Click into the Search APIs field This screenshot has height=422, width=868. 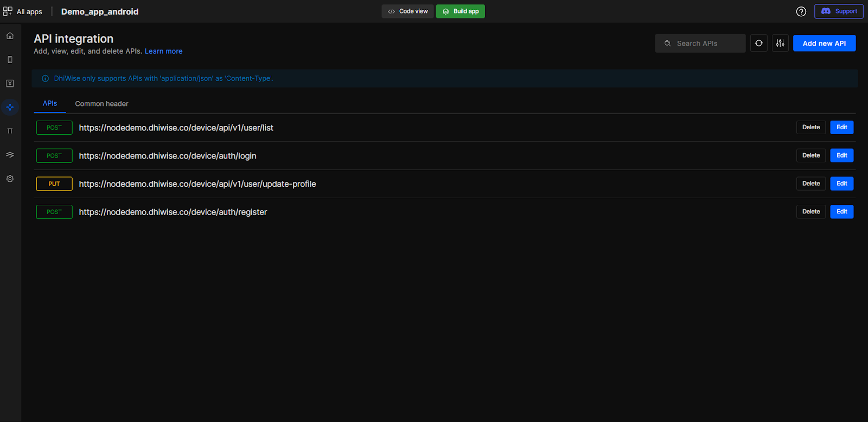705,43
